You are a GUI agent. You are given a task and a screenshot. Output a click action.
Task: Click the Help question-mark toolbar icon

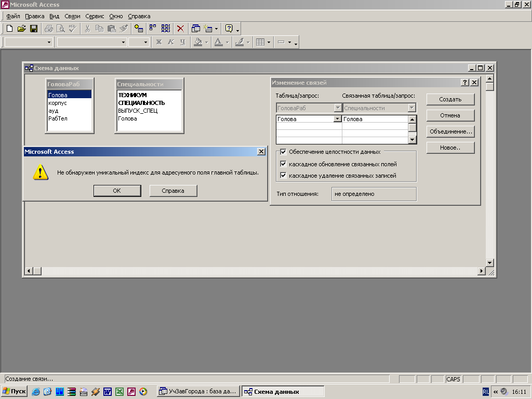pyautogui.click(x=229, y=29)
